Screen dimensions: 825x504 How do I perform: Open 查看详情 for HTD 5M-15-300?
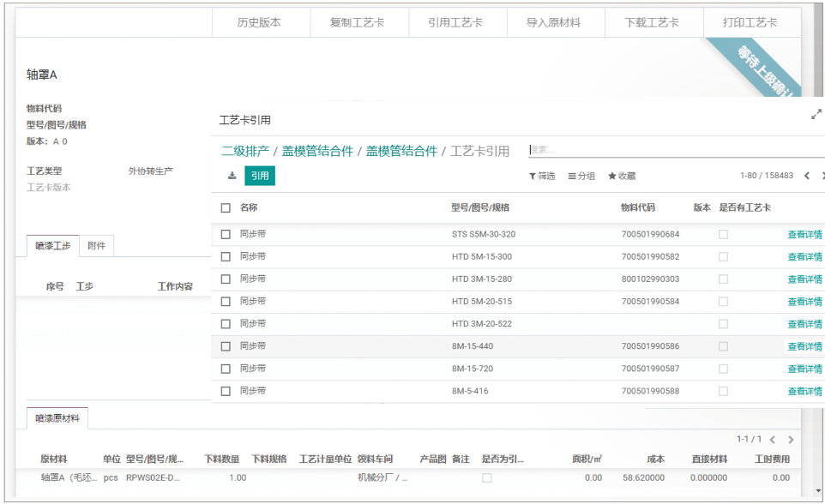click(x=804, y=257)
